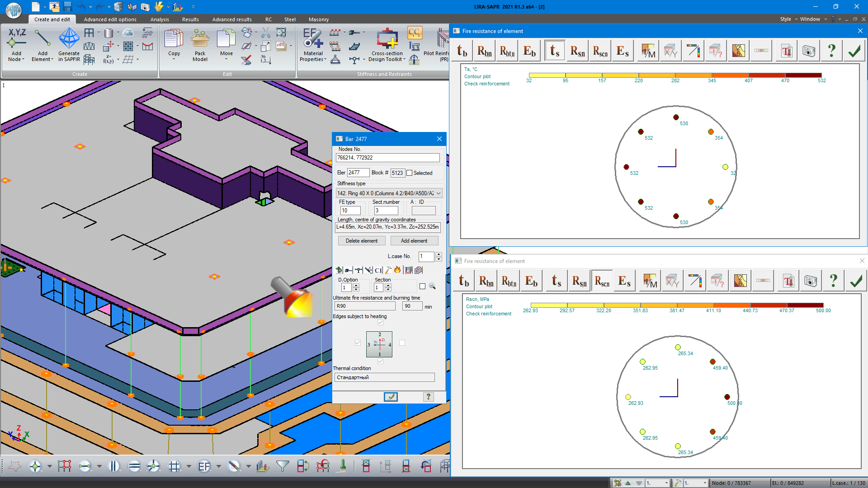Increase the L.case No. spinner
The height and width of the screenshot is (488, 868).
[x=439, y=254]
